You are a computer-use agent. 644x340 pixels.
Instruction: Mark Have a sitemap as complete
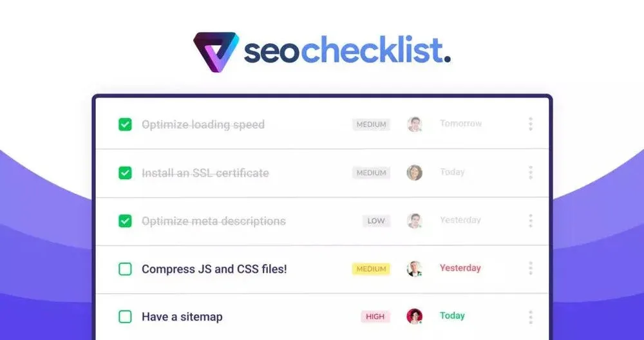[x=125, y=317]
